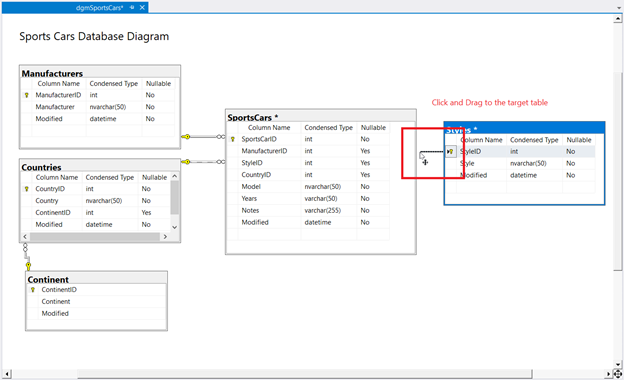Open diagram navigation pan icon in corner

[618, 374]
